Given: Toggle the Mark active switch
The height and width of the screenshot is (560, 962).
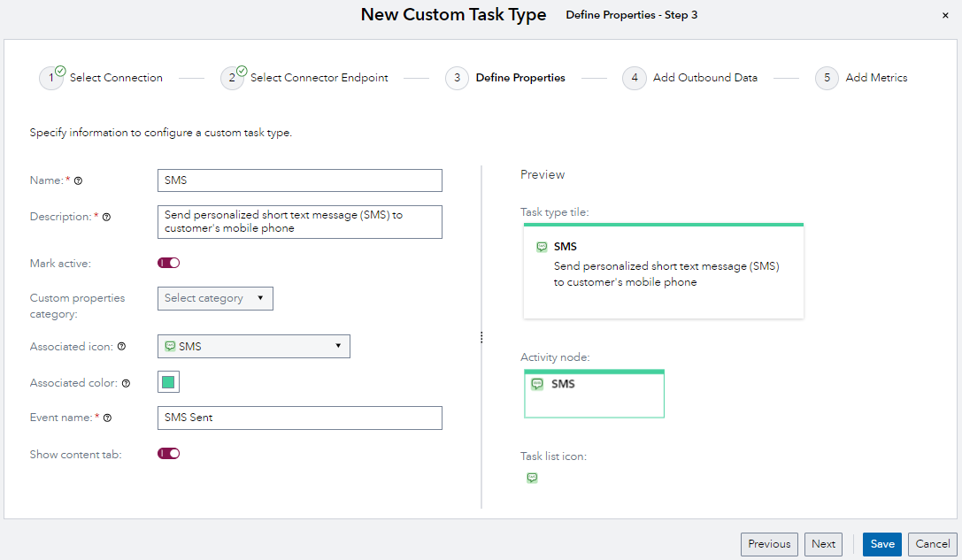Looking at the screenshot, I should coord(168,263).
